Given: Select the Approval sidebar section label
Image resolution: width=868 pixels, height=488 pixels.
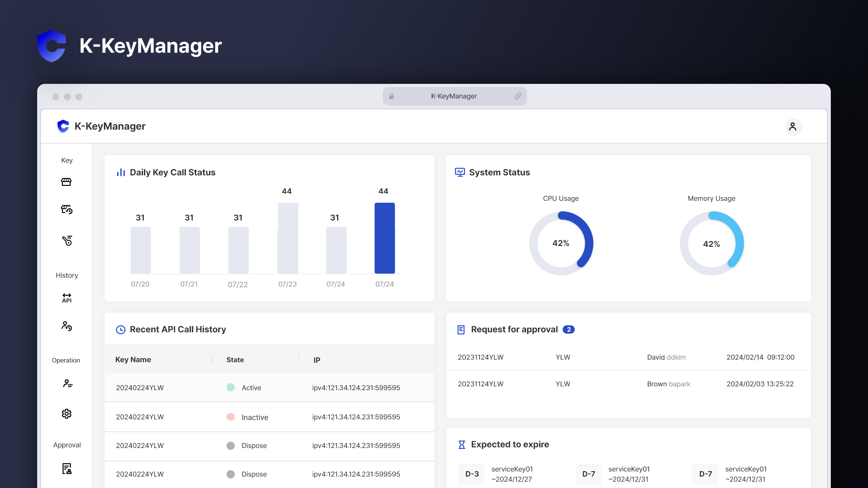Looking at the screenshot, I should [67, 445].
